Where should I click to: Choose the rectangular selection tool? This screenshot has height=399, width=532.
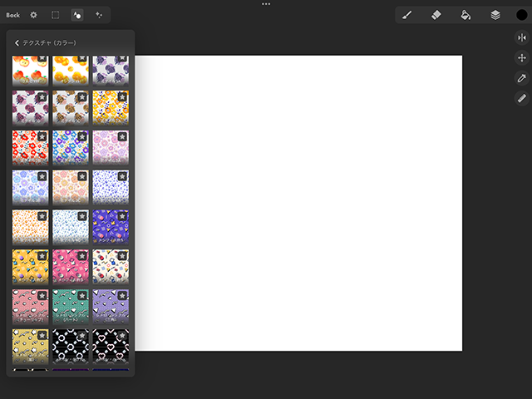[x=56, y=15]
